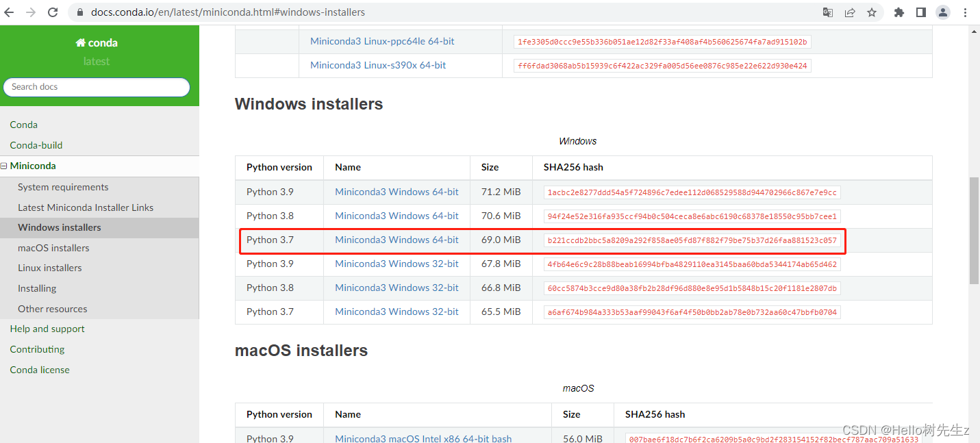Open the Conda license page

(x=40, y=370)
